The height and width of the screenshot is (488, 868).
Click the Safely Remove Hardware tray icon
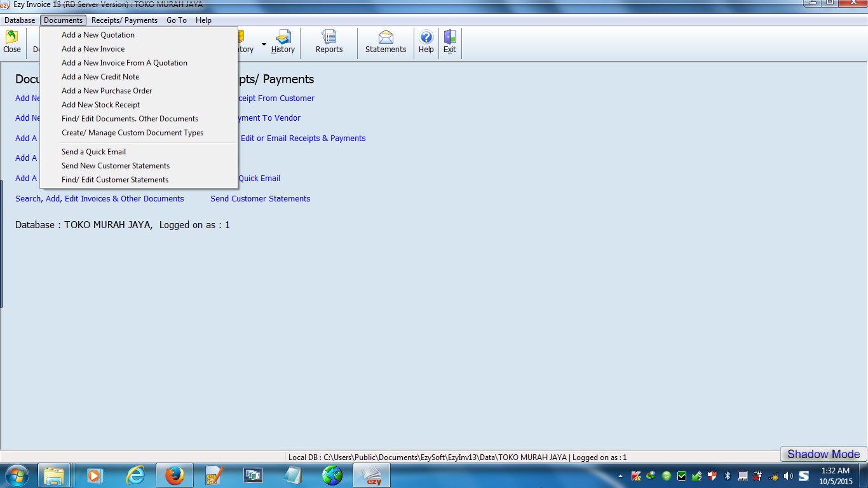coord(697,476)
